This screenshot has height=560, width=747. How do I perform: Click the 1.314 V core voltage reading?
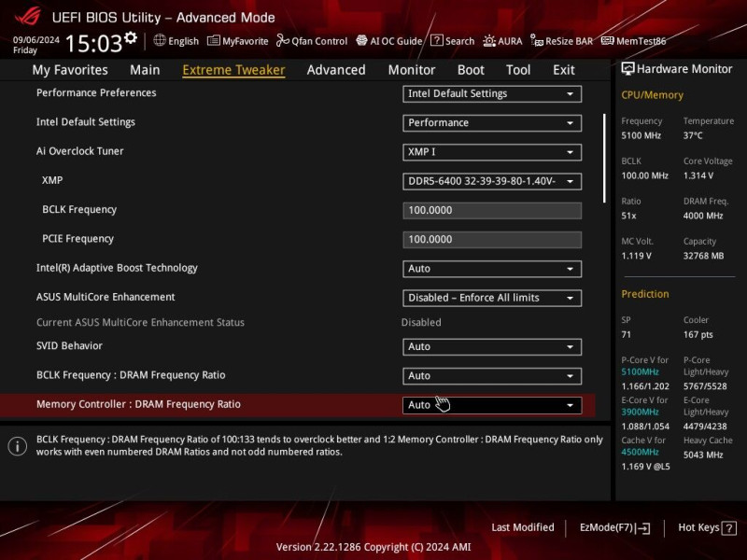[x=698, y=175]
